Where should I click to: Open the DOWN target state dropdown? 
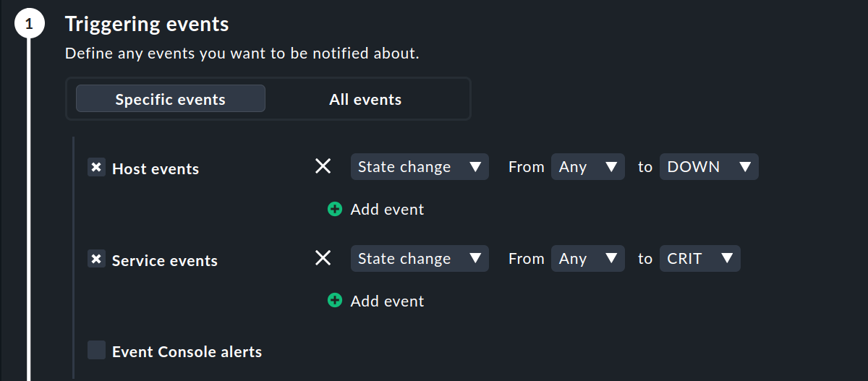(709, 167)
